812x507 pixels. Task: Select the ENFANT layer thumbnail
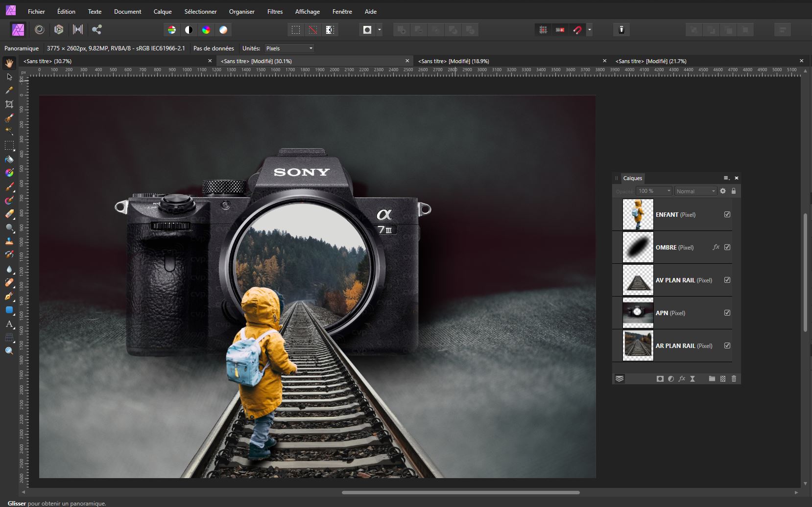[638, 214]
